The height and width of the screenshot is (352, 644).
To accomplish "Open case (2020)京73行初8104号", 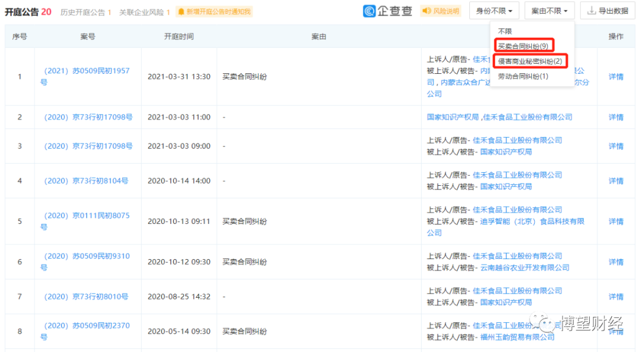I will [86, 181].
